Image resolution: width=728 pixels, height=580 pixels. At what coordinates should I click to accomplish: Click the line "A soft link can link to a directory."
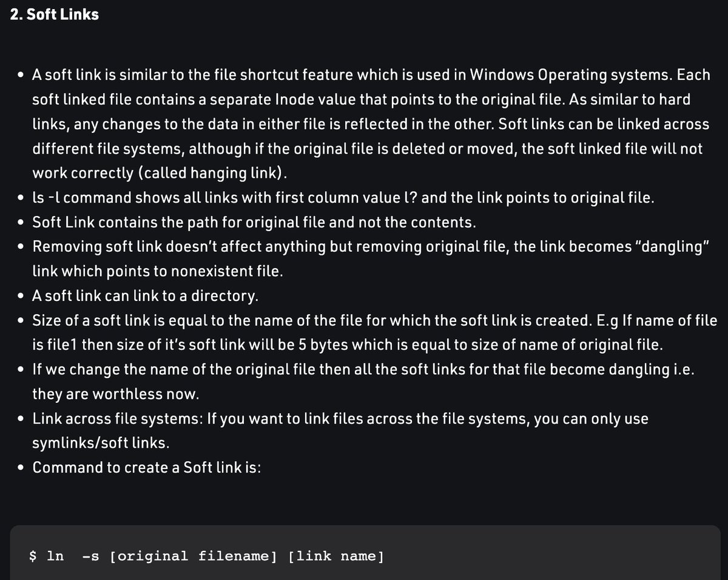146,296
